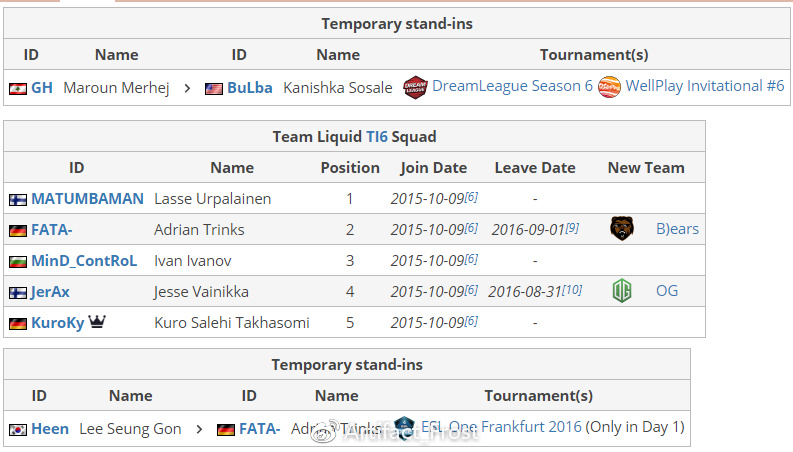Screen dimensions: 793x452
Task: Visit the B)ears team page link
Action: (677, 229)
